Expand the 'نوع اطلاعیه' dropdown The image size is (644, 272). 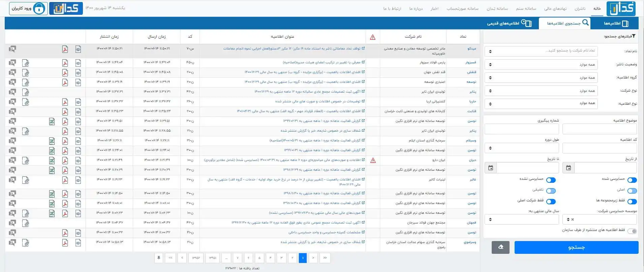[541, 103]
